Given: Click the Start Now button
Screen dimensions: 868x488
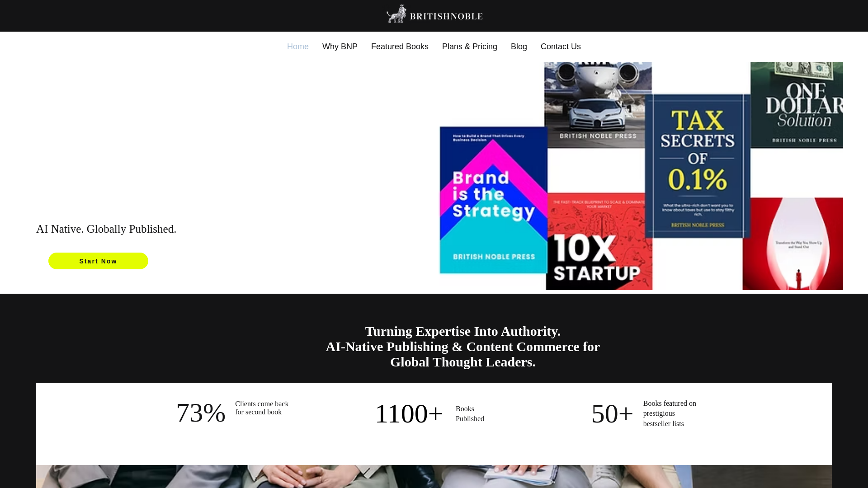Looking at the screenshot, I should pos(98,261).
